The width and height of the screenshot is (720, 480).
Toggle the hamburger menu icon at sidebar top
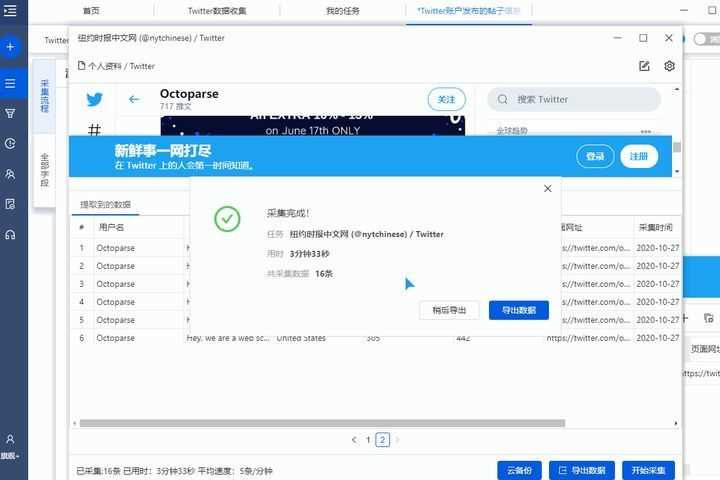[10, 10]
